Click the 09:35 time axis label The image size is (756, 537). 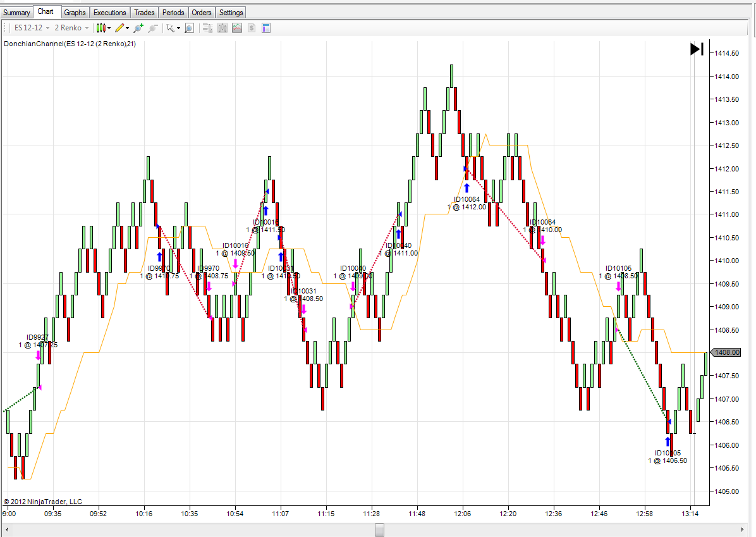[53, 514]
